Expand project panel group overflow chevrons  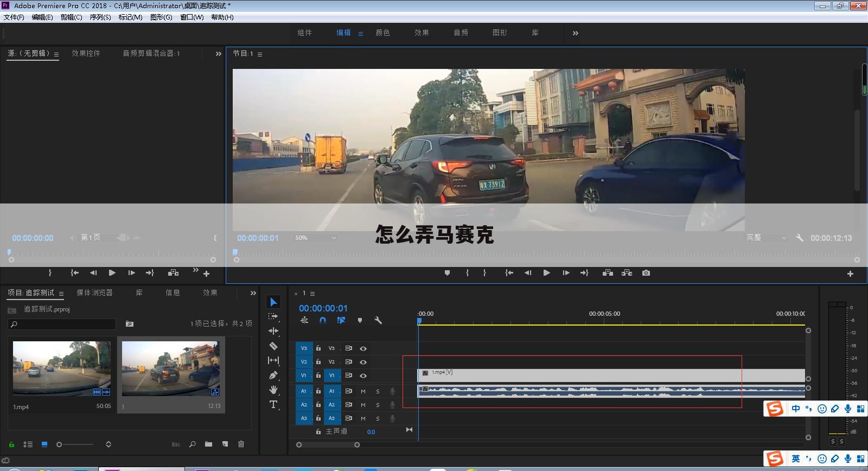point(253,293)
